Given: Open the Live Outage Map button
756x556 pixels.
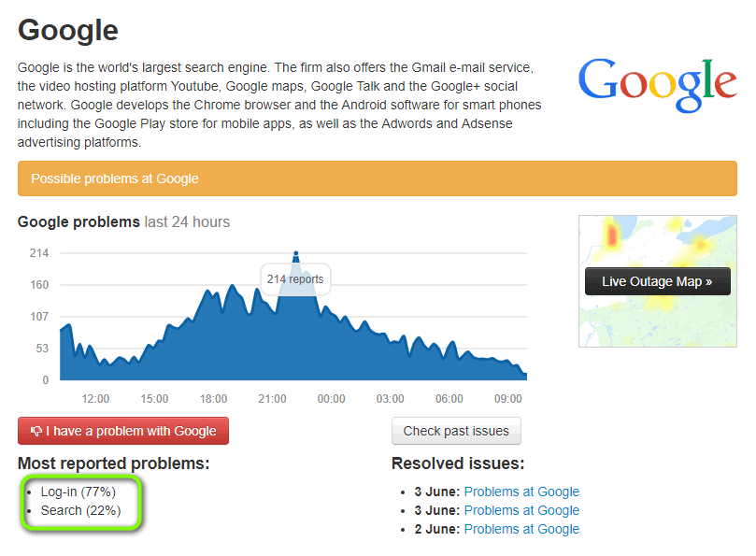Looking at the screenshot, I should click(x=658, y=281).
